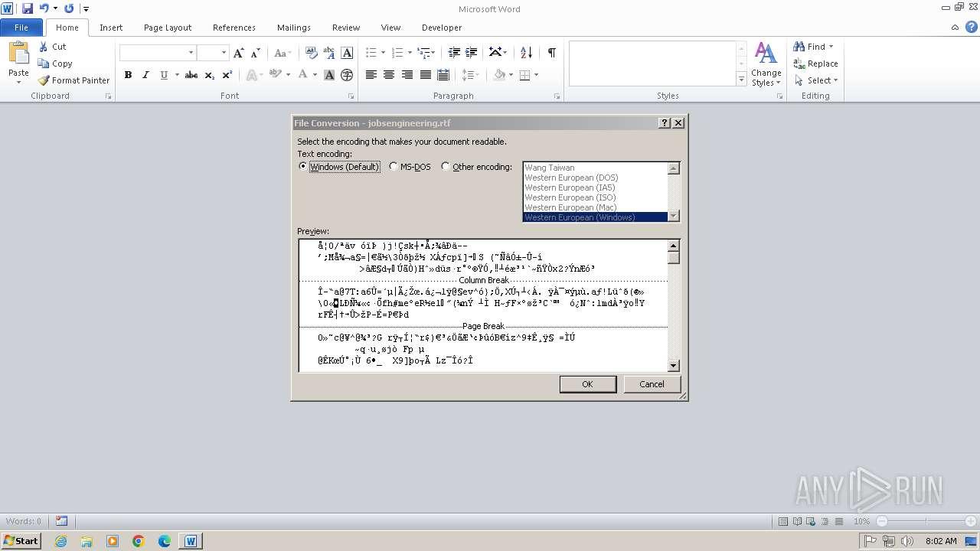Center the text alignment

pos(389,75)
